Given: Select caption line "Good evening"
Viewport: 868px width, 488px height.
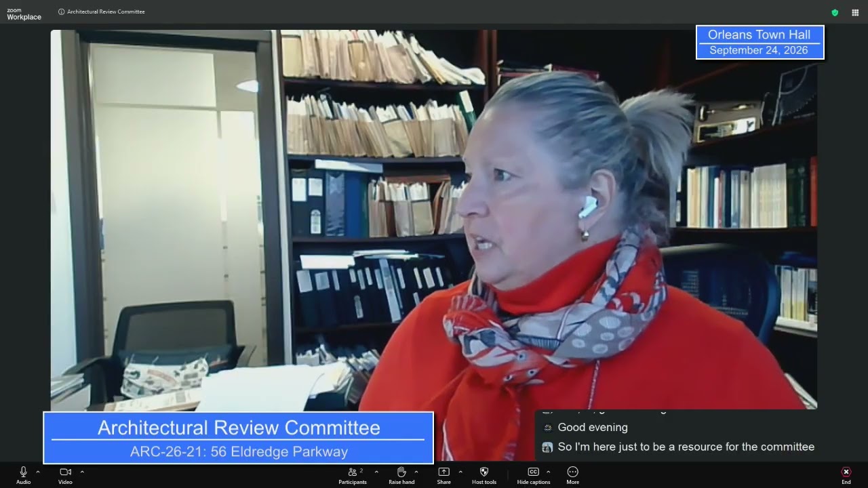Looking at the screenshot, I should pos(593,428).
